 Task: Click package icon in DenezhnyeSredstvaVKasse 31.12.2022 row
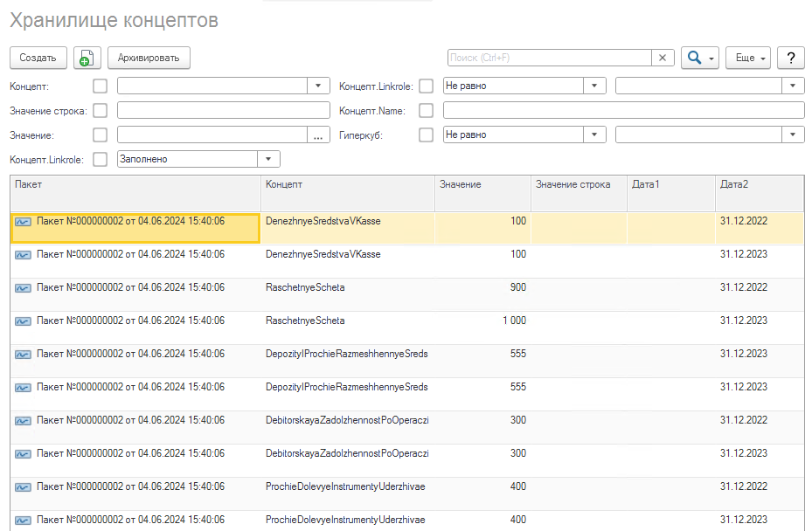point(23,222)
